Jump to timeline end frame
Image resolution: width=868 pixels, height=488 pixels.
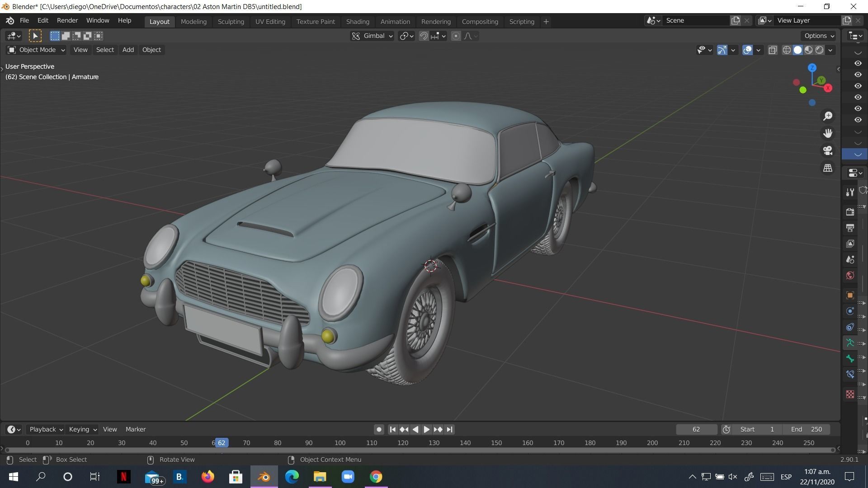click(x=449, y=429)
